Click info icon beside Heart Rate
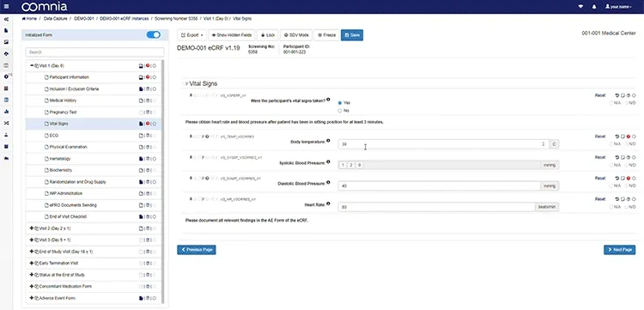This screenshot has width=644, height=310. click(x=328, y=204)
